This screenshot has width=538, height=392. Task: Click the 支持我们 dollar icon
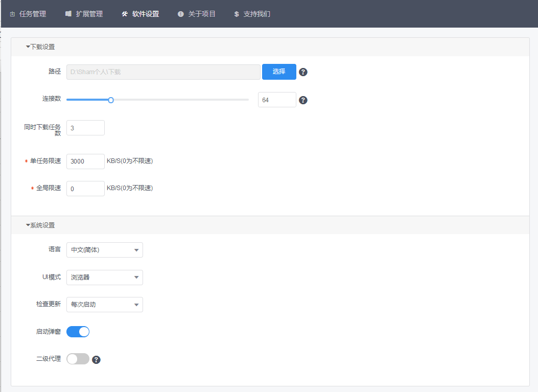237,14
